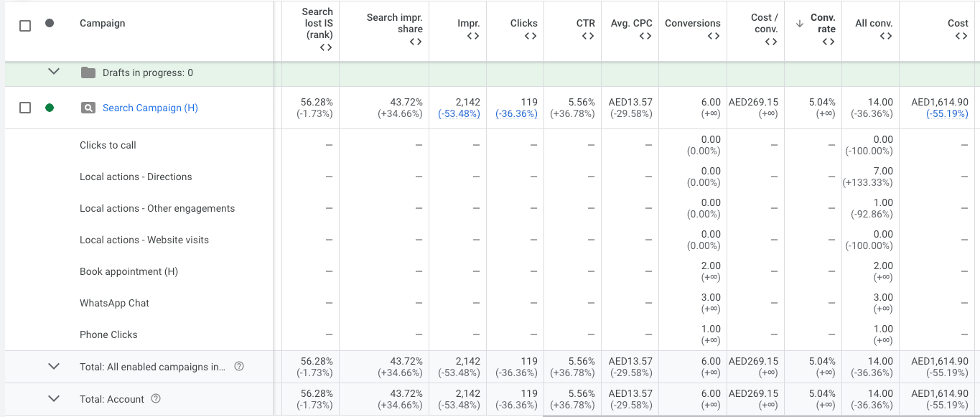Expand the Total: Account chevron

coord(53,398)
